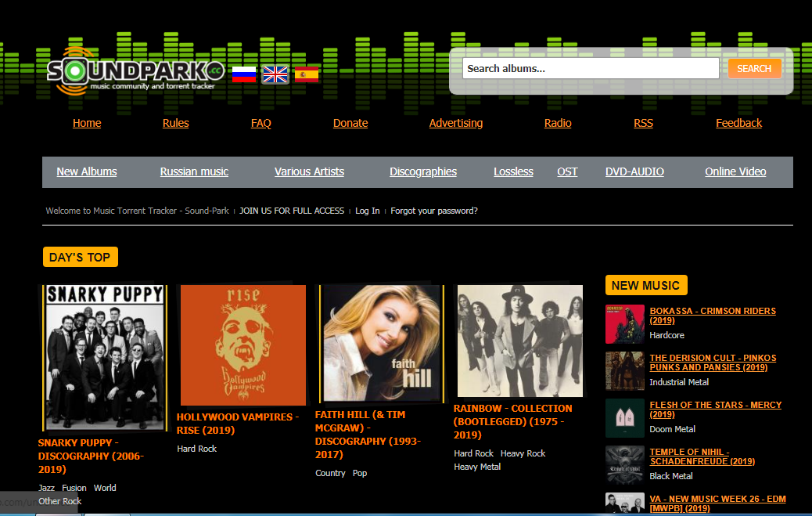Open the DVD-AUDIO category
The width and height of the screenshot is (812, 516).
(x=634, y=171)
